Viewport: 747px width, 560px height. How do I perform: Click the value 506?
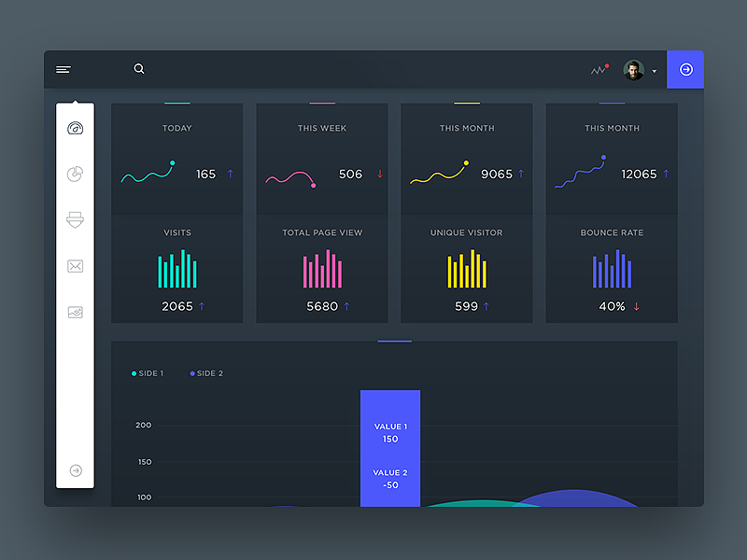351,175
